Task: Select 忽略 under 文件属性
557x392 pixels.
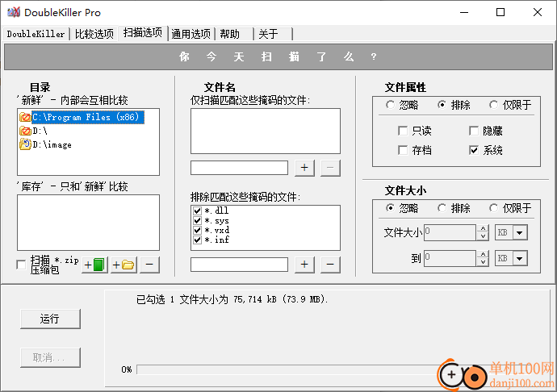Action: pyautogui.click(x=390, y=105)
